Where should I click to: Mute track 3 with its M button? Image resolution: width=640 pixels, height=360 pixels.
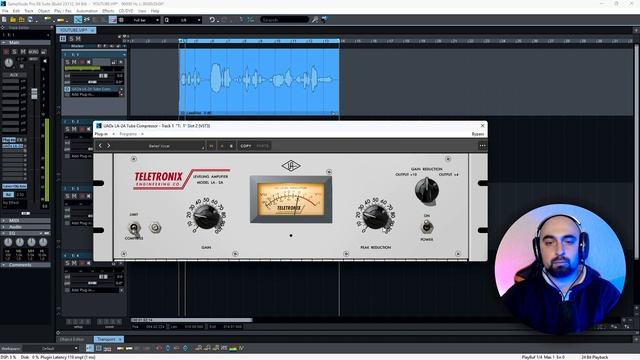pyautogui.click(x=74, y=196)
